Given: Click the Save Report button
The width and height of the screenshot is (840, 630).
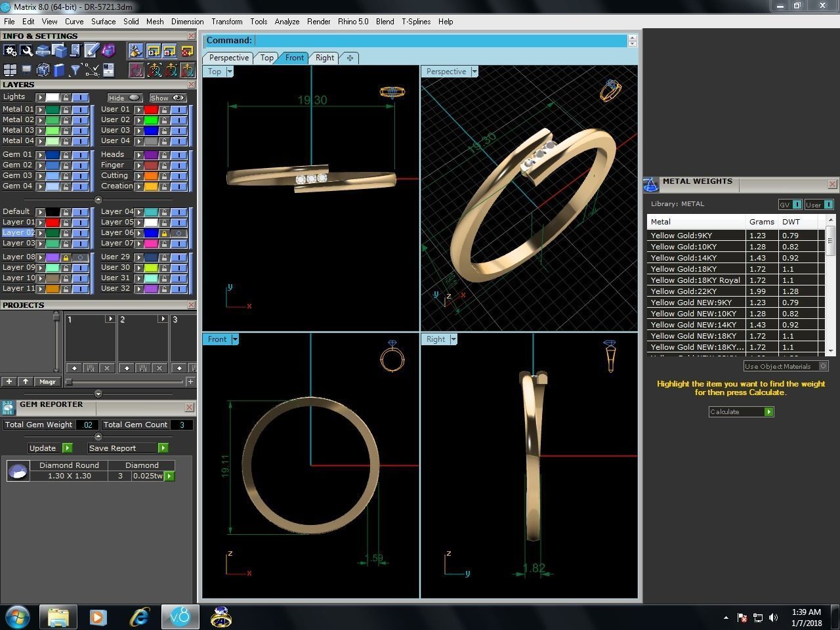Looking at the screenshot, I should point(128,448).
